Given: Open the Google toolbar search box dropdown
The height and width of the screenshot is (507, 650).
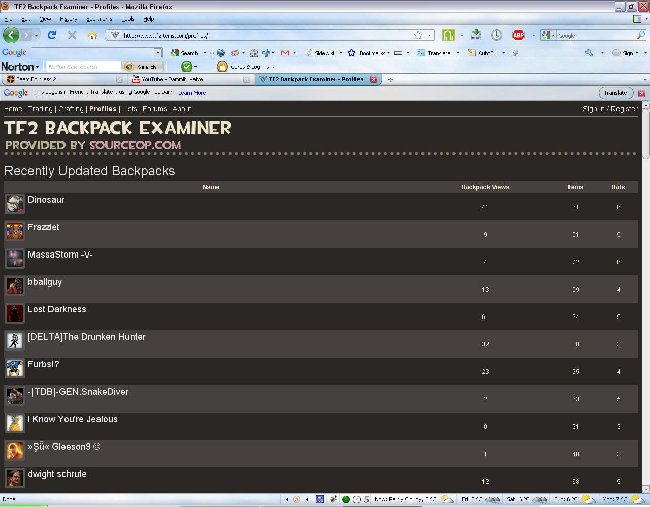Looking at the screenshot, I should (158, 53).
